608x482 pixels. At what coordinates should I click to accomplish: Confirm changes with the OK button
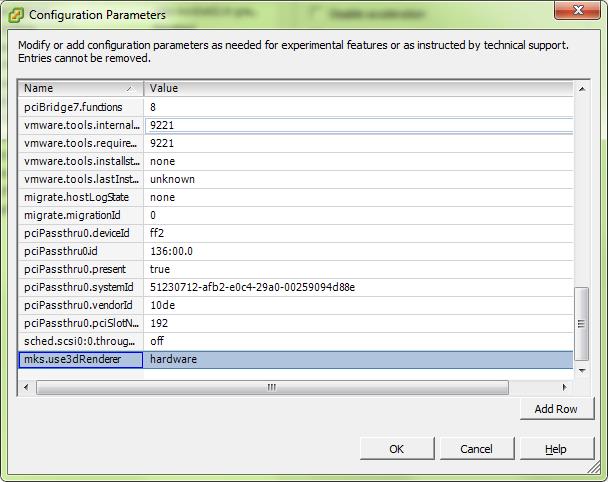pyautogui.click(x=397, y=449)
